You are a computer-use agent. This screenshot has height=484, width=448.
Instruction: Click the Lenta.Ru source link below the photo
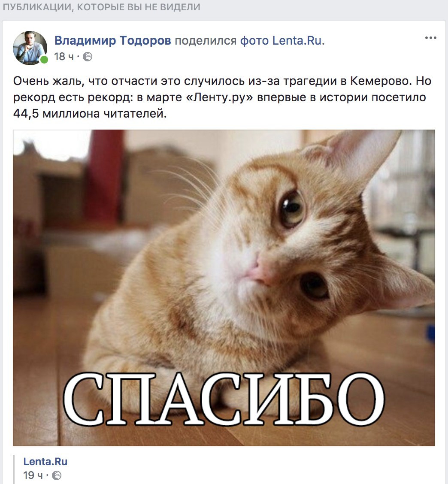click(x=45, y=461)
